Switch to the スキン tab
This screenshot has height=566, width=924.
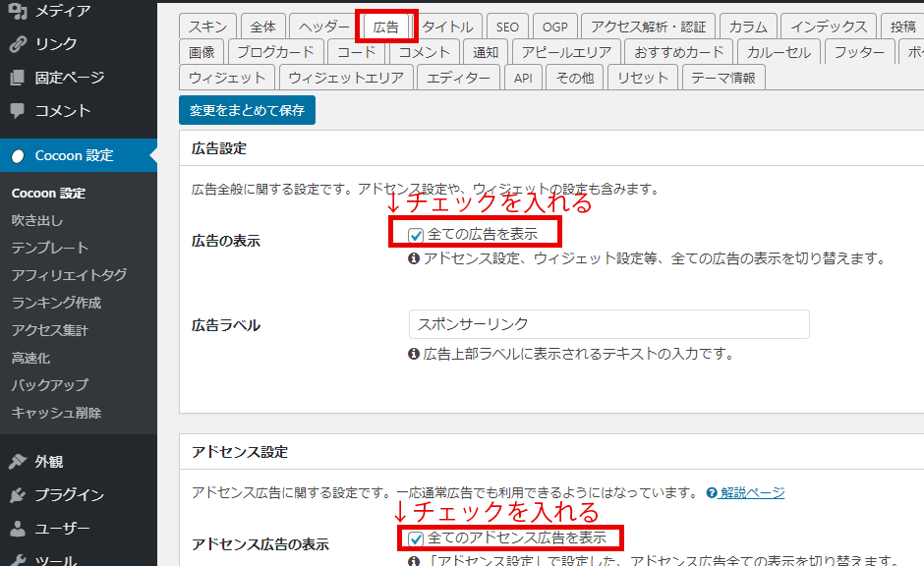point(207,27)
